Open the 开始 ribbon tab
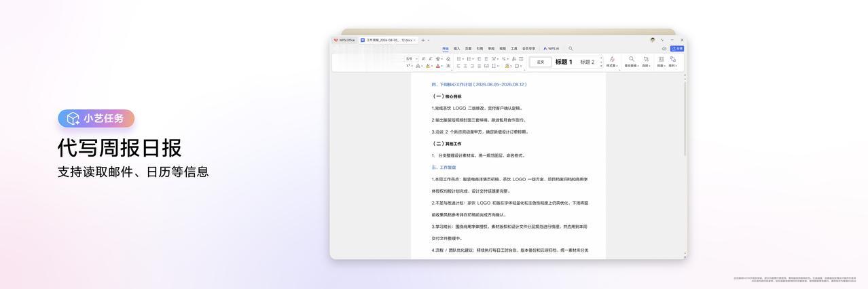The width and height of the screenshot is (868, 289). click(x=446, y=49)
